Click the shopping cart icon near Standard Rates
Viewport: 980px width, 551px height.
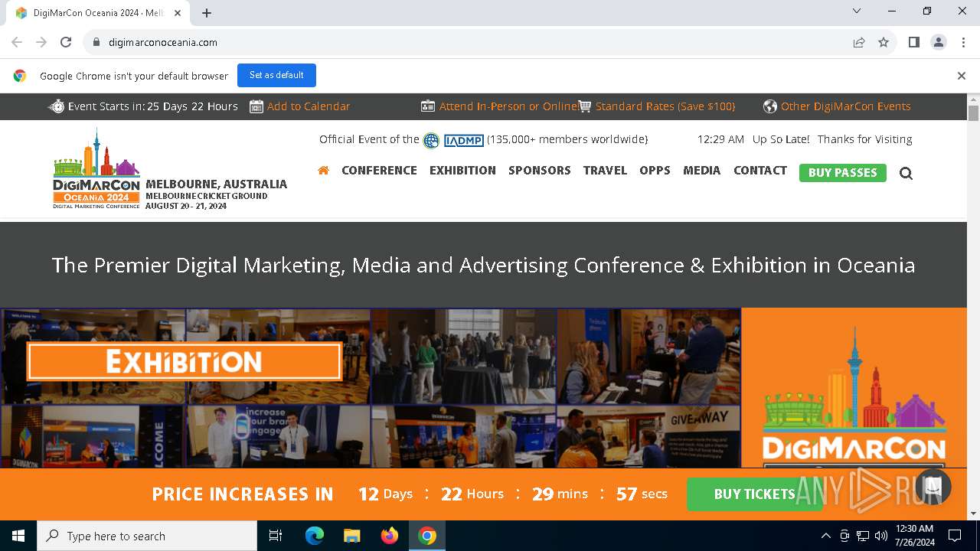585,106
